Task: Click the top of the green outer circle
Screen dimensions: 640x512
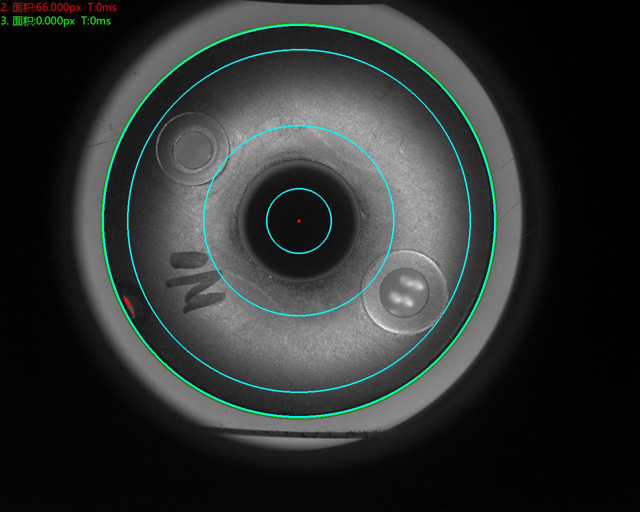Action: click(299, 24)
